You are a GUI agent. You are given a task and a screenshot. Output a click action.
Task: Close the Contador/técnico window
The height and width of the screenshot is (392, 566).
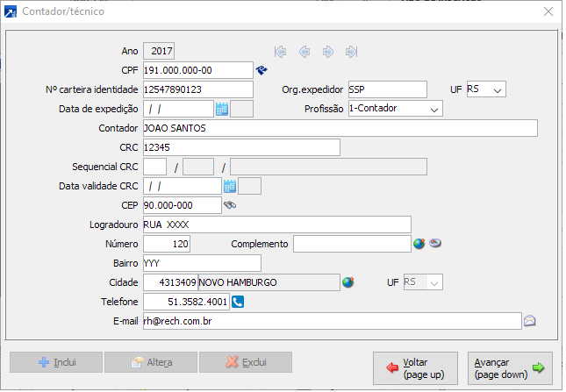coord(548,11)
